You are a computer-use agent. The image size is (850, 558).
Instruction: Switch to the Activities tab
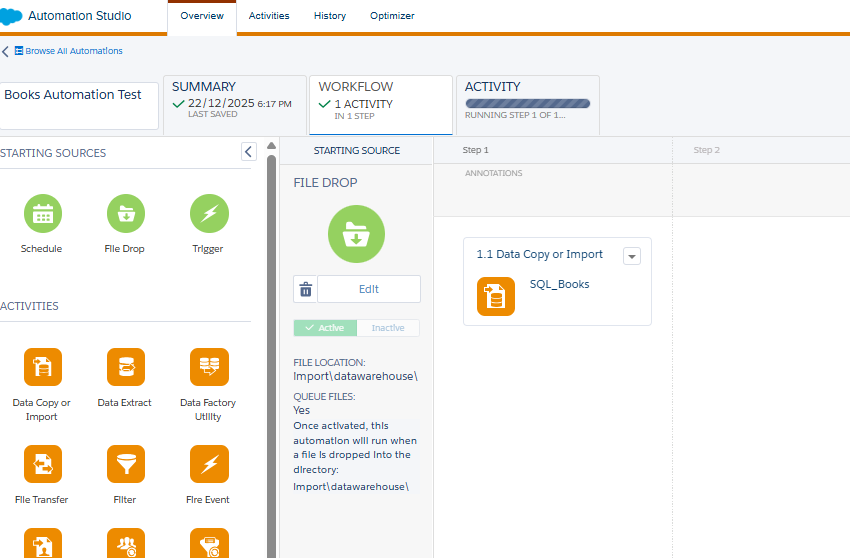tap(269, 16)
